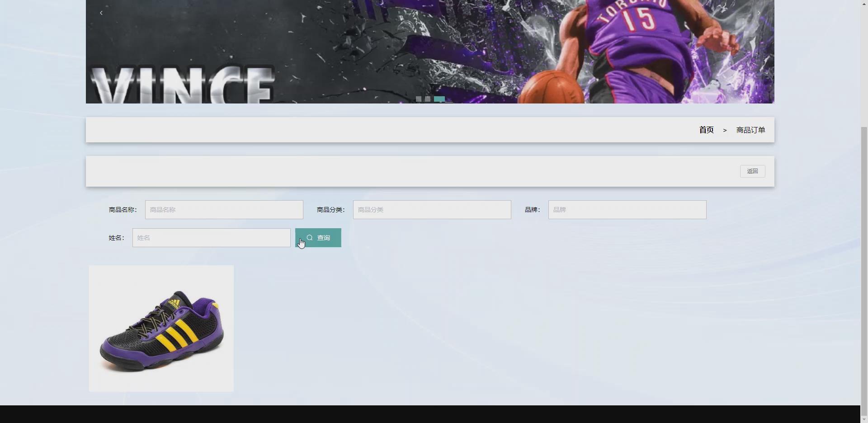
Task: Click the scrollbar down arrow
Action: (x=863, y=419)
